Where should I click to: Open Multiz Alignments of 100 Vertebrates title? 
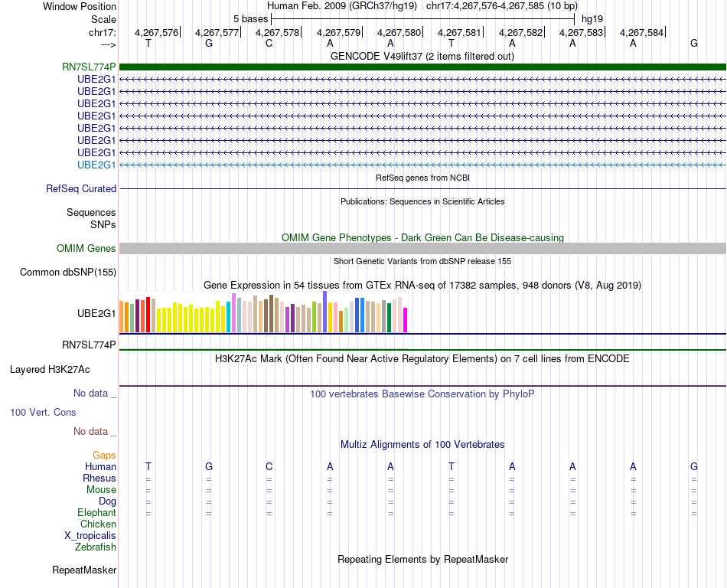(422, 445)
